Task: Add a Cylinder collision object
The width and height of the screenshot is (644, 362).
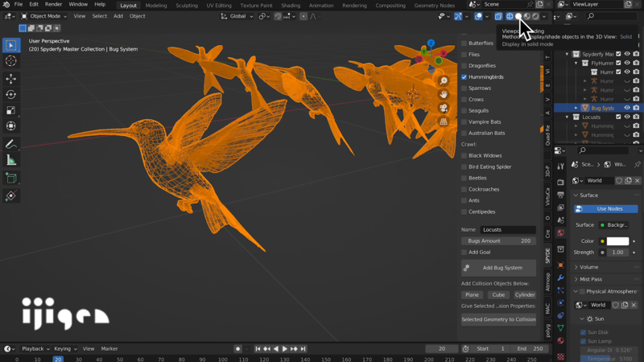Action: coord(525,294)
